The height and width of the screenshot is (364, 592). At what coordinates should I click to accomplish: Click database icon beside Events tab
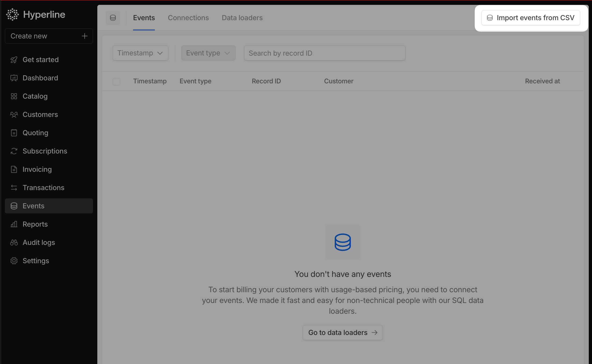coord(113,18)
